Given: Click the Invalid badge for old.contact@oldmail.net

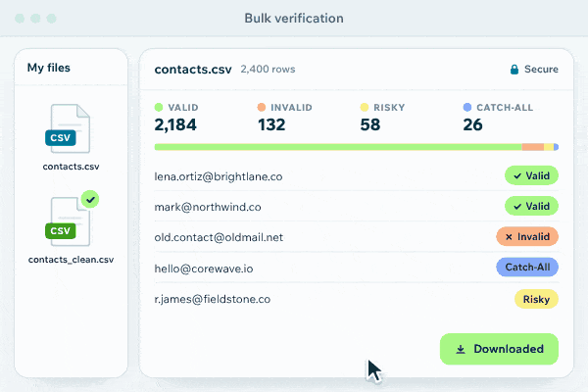Looking at the screenshot, I should pos(527,237).
